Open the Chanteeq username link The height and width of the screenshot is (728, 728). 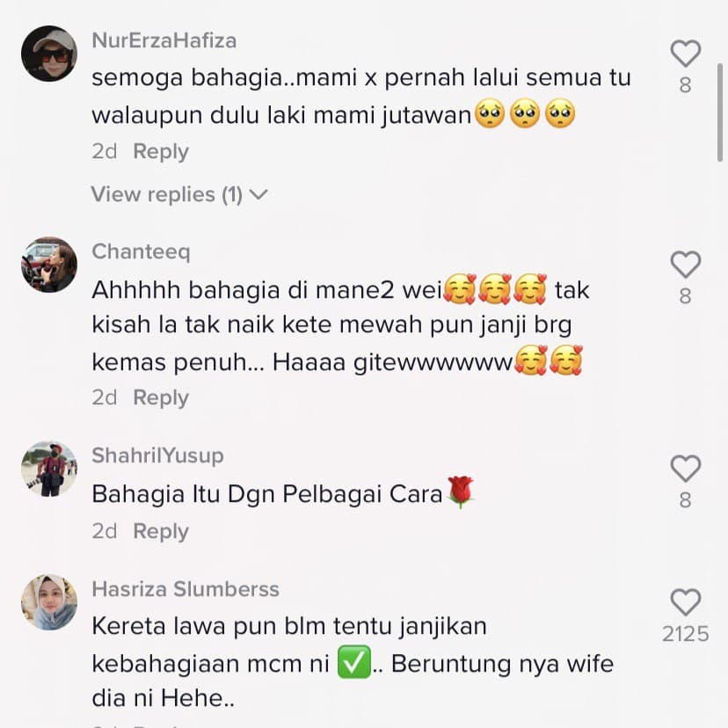pos(141,251)
